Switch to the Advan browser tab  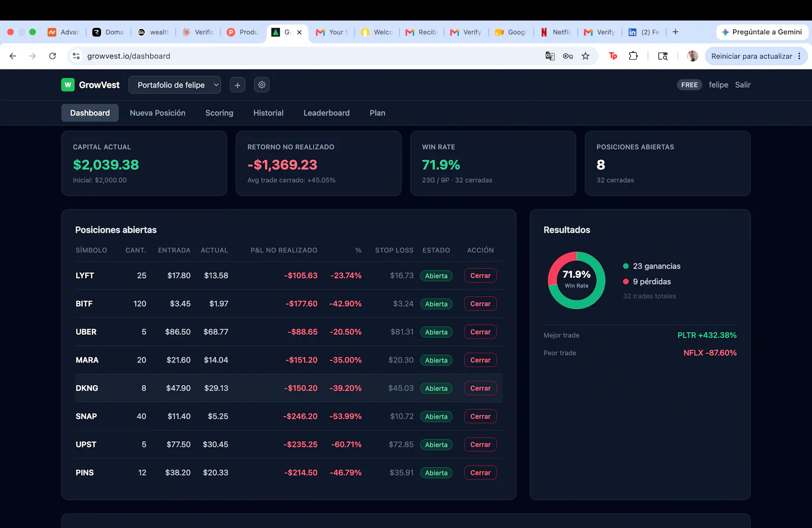[x=64, y=32]
